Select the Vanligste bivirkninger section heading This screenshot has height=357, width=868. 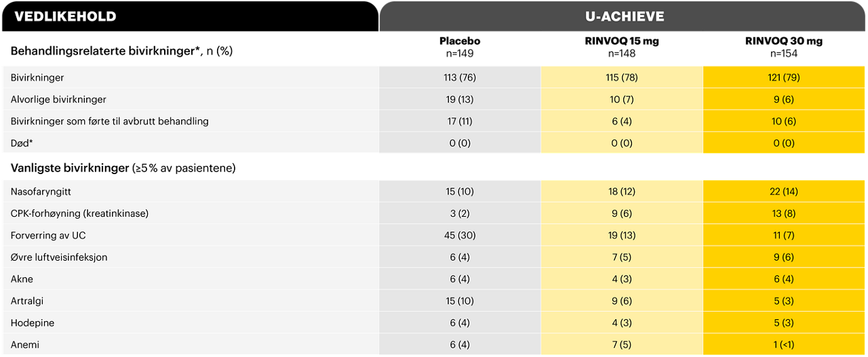123,167
